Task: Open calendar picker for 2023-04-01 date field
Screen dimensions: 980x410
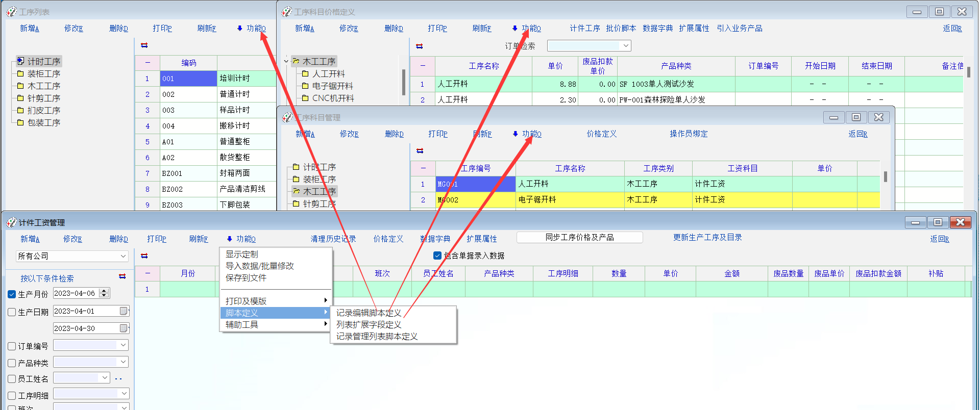Action: (124, 311)
